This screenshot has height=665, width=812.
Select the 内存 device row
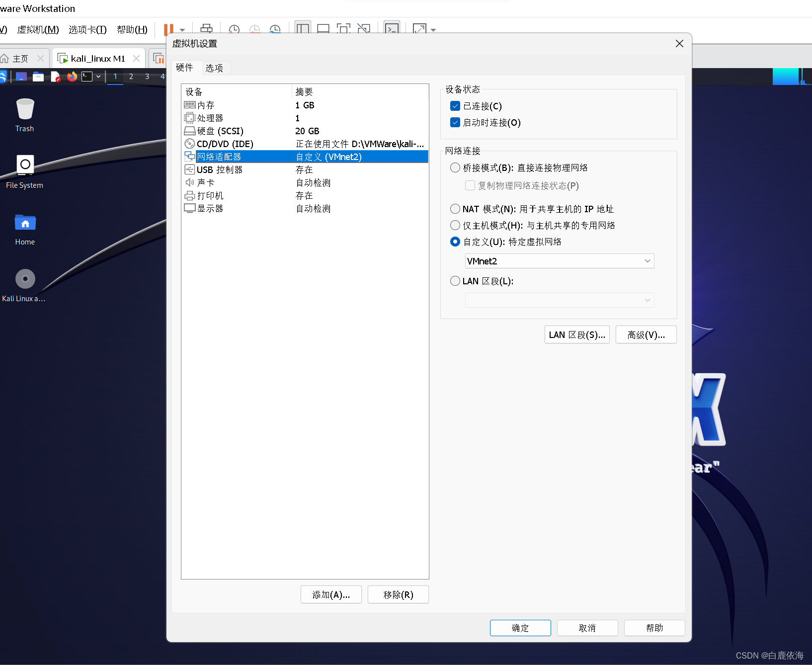(305, 105)
